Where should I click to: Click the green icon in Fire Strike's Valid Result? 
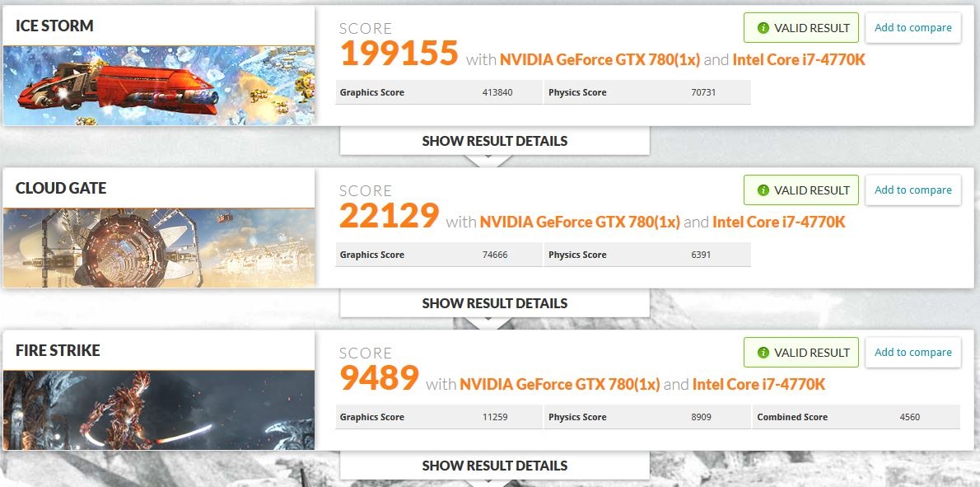tap(763, 353)
